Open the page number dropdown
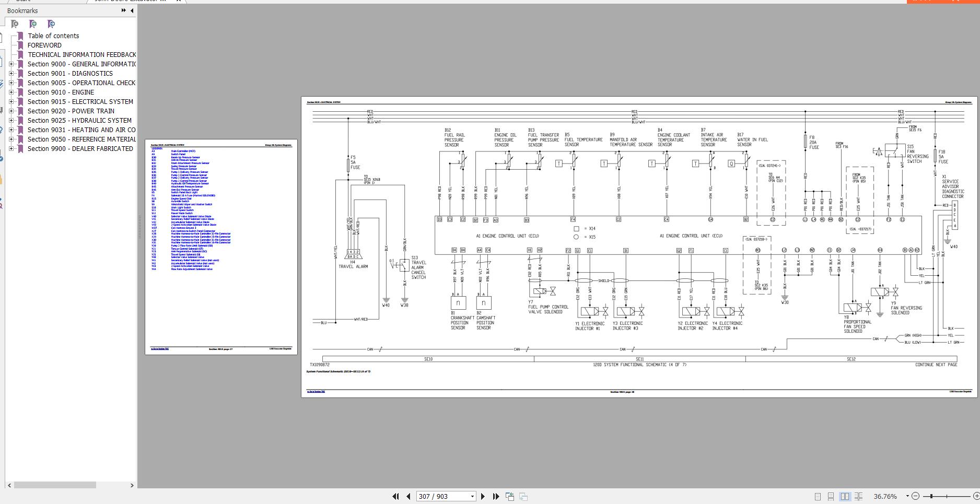 [x=472, y=496]
